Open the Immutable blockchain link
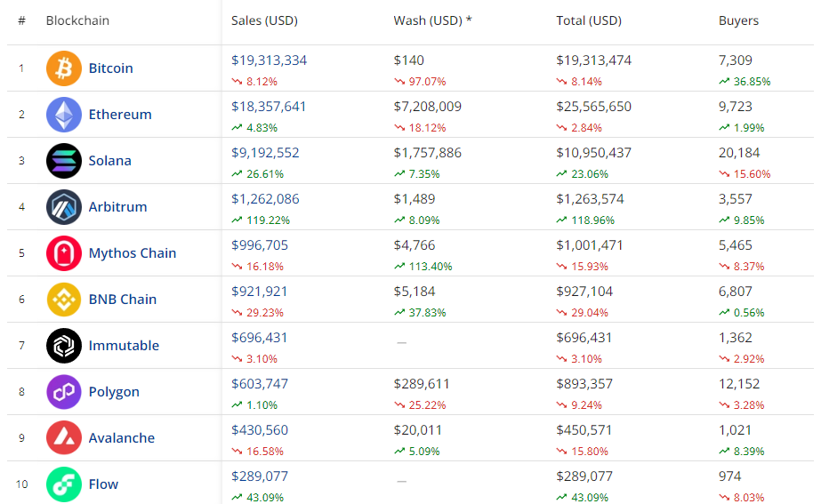This screenshot has width=821, height=504. (x=124, y=346)
